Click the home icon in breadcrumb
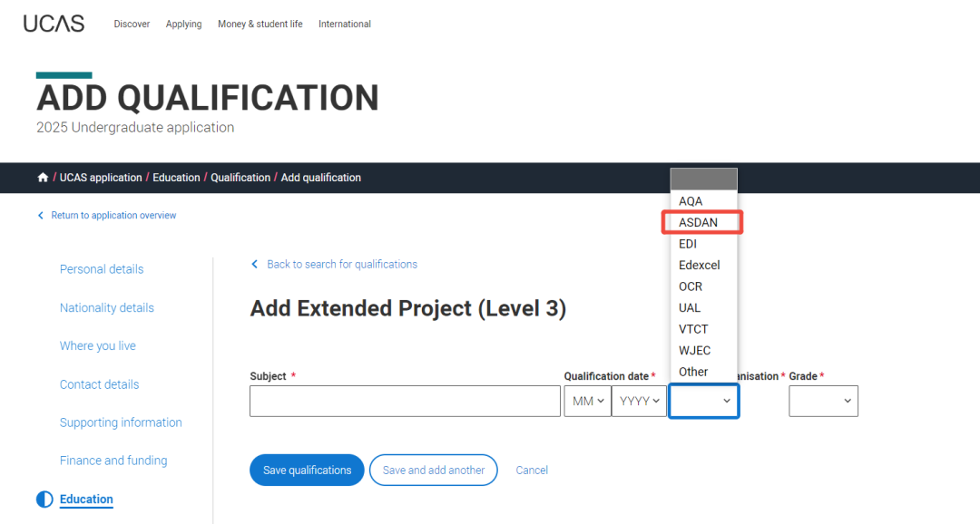Screen dimensions: 980x524 pos(43,178)
